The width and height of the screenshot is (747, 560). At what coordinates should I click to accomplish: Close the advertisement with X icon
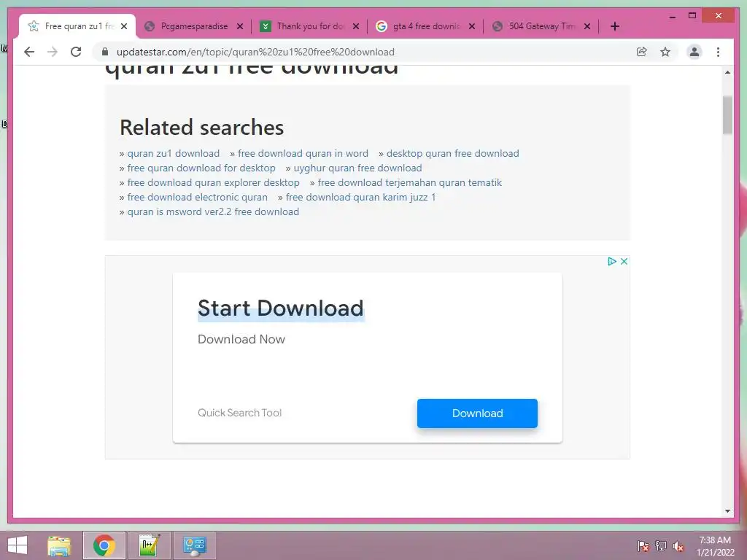pyautogui.click(x=624, y=261)
